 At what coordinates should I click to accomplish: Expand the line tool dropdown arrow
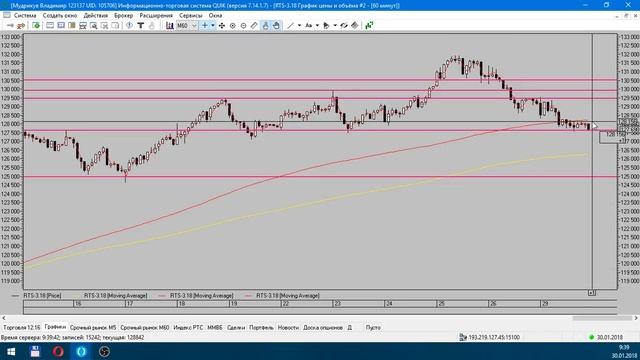(x=299, y=26)
